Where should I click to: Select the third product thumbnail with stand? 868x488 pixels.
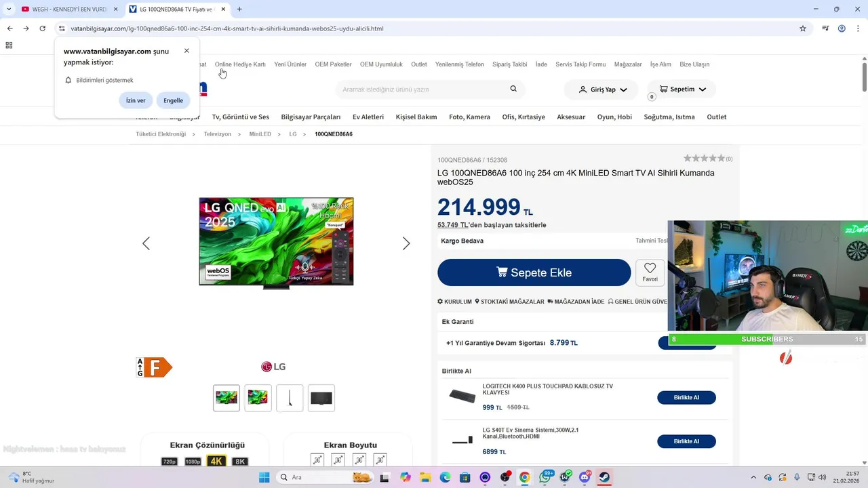290,398
